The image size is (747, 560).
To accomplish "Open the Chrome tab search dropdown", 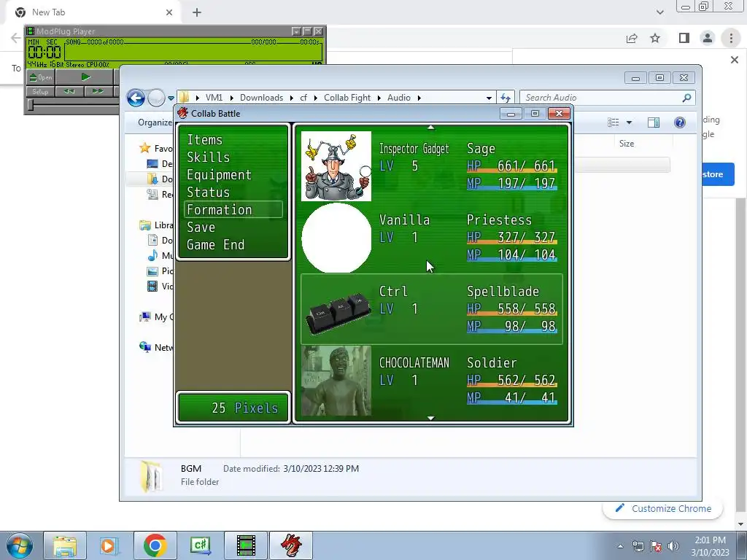I will point(659,12).
